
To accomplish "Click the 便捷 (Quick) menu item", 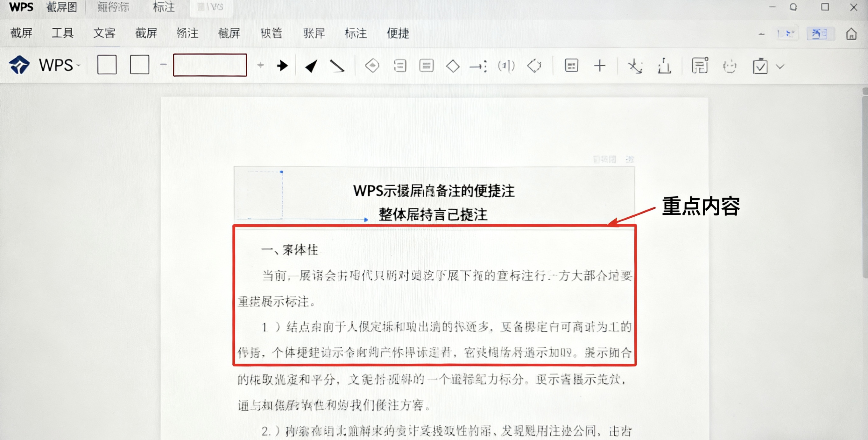I will (x=398, y=33).
